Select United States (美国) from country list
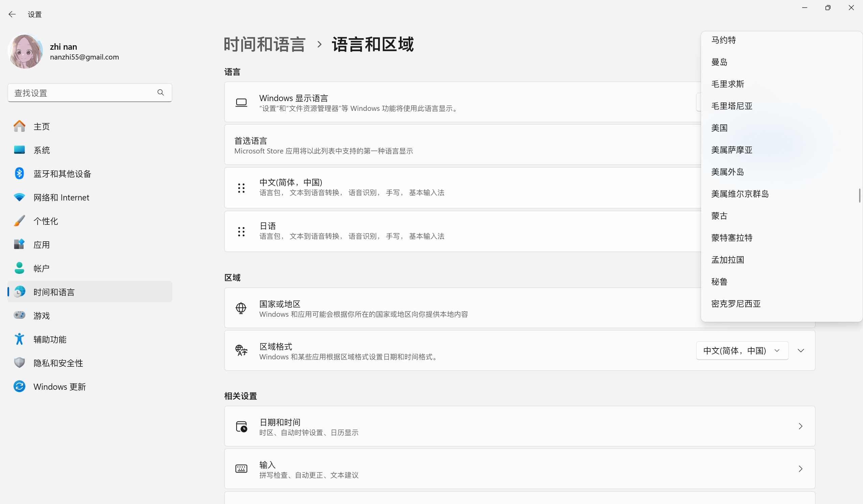This screenshot has width=863, height=504. [x=719, y=128]
